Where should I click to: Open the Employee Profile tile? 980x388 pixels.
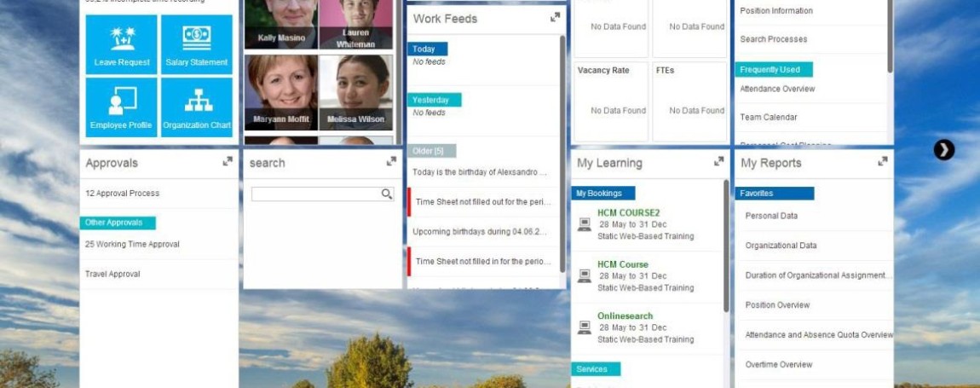[x=121, y=107]
